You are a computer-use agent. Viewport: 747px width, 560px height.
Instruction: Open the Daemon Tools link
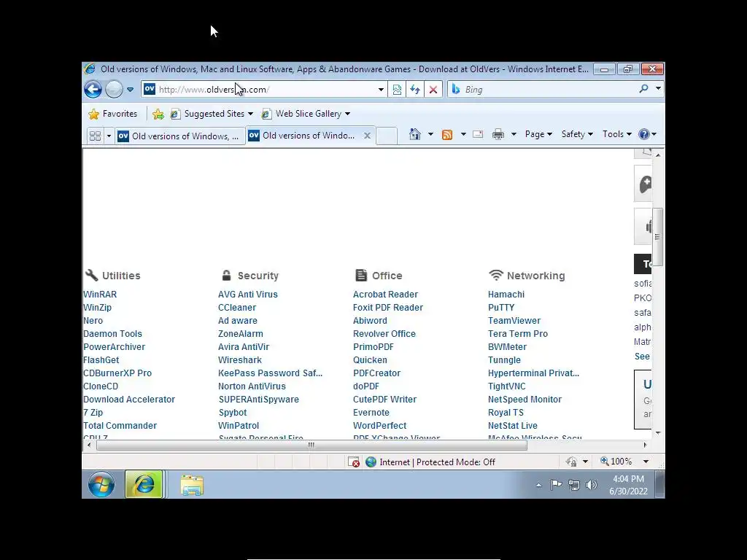coord(112,334)
